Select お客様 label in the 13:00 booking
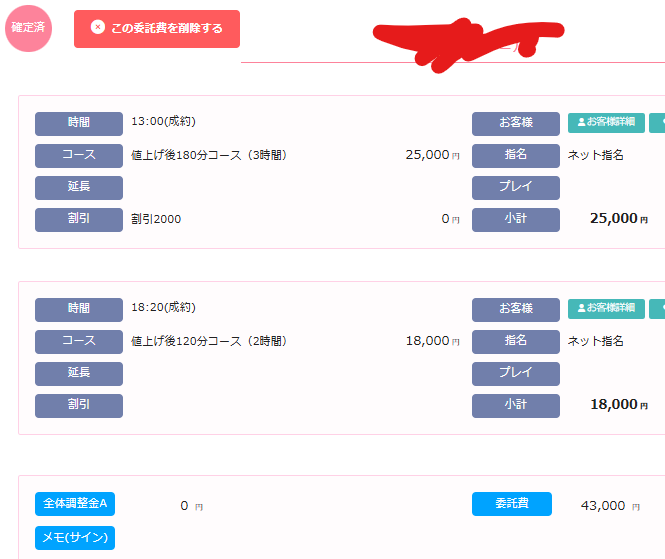665x559 pixels. (516, 123)
